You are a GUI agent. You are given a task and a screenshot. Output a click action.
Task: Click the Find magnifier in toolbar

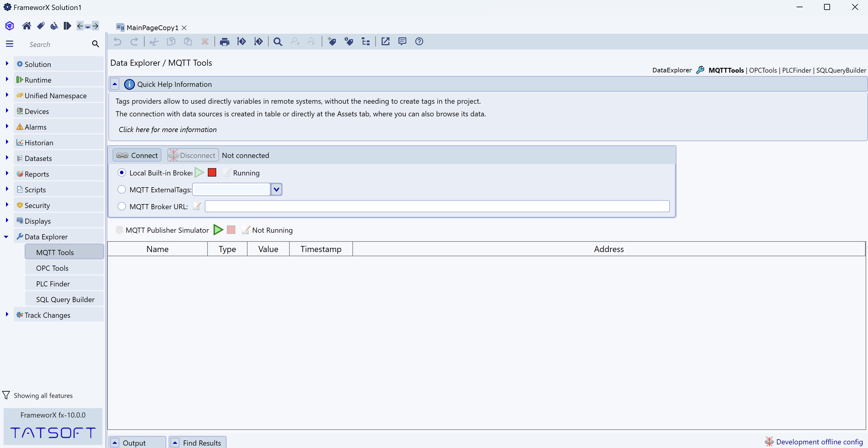coord(278,42)
